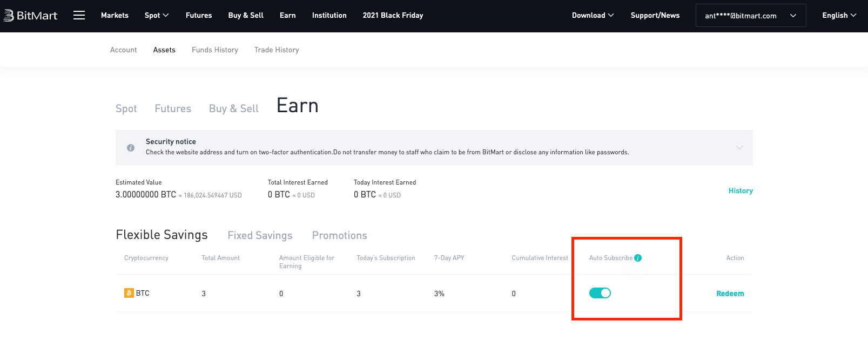Open Support/News link
This screenshot has width=868, height=348.
pos(655,15)
